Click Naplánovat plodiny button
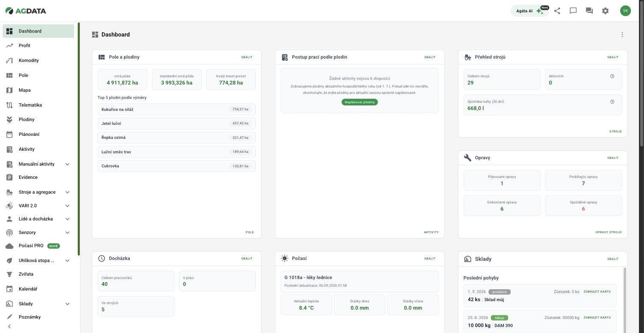The height and width of the screenshot is (333, 644). point(359,102)
